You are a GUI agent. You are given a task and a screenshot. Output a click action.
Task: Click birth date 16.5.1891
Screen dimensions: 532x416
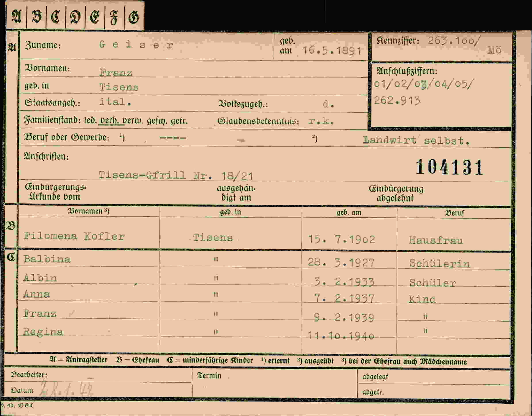[x=332, y=51]
